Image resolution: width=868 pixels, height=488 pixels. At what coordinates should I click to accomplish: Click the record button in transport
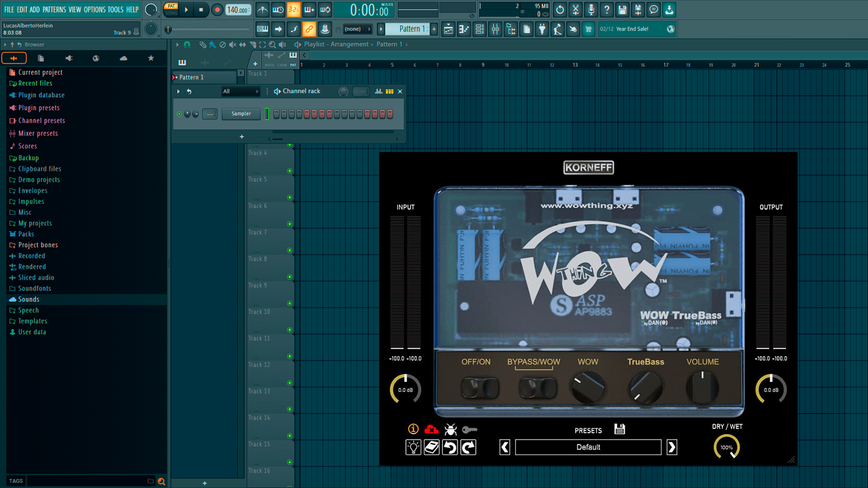pos(217,10)
